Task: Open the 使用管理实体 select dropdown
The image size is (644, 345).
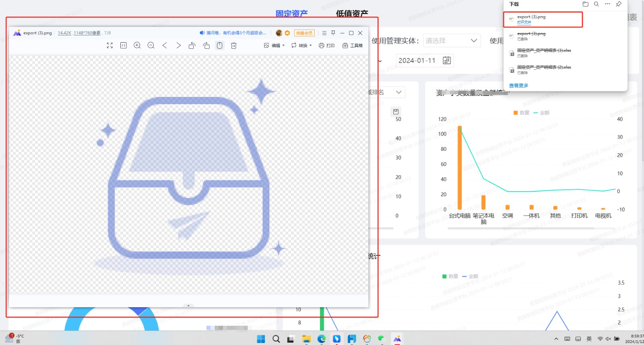Action: pos(452,41)
